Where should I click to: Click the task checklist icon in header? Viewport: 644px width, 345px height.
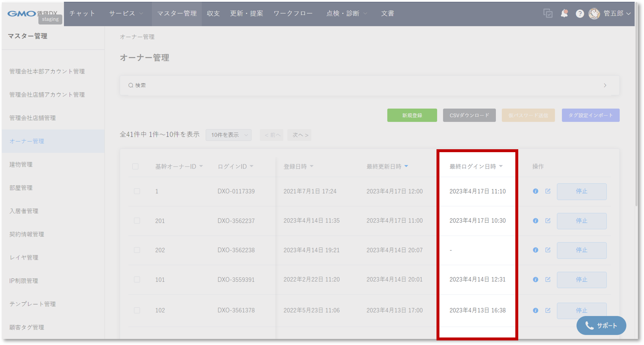click(x=548, y=13)
